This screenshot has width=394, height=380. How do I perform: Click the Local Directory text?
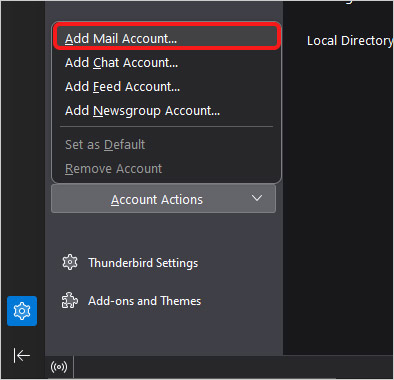click(350, 41)
